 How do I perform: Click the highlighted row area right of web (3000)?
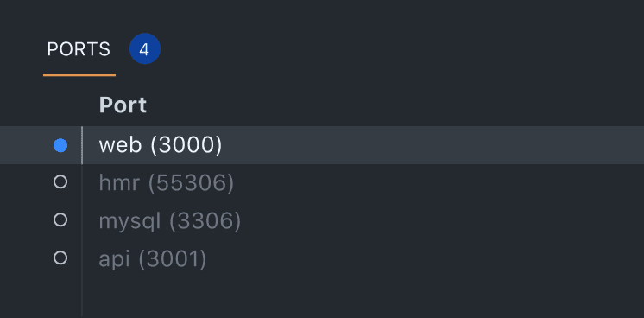coord(432,145)
